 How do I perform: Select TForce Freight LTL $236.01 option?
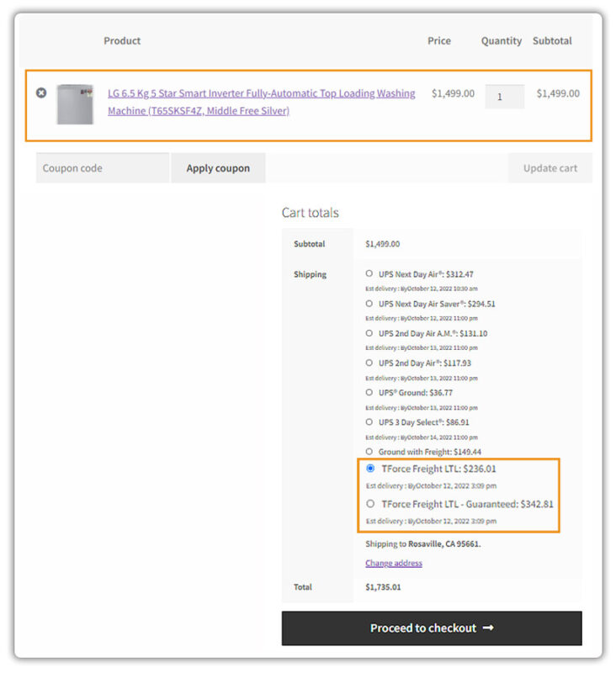[x=370, y=469]
